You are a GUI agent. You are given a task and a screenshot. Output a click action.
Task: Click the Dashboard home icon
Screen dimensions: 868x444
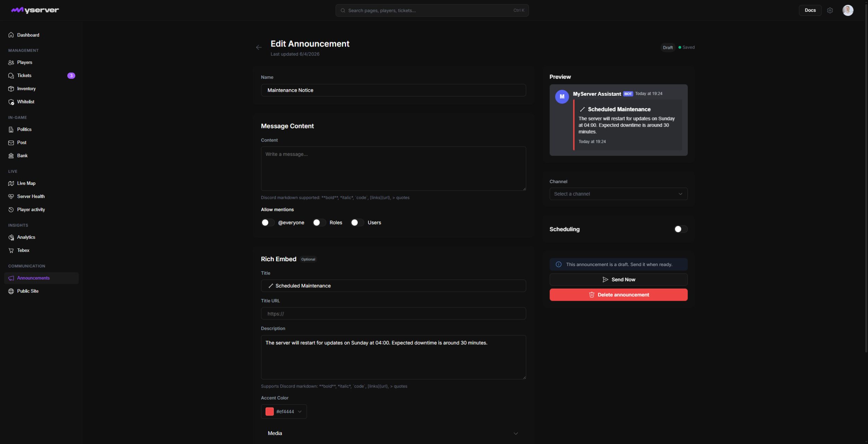point(11,35)
